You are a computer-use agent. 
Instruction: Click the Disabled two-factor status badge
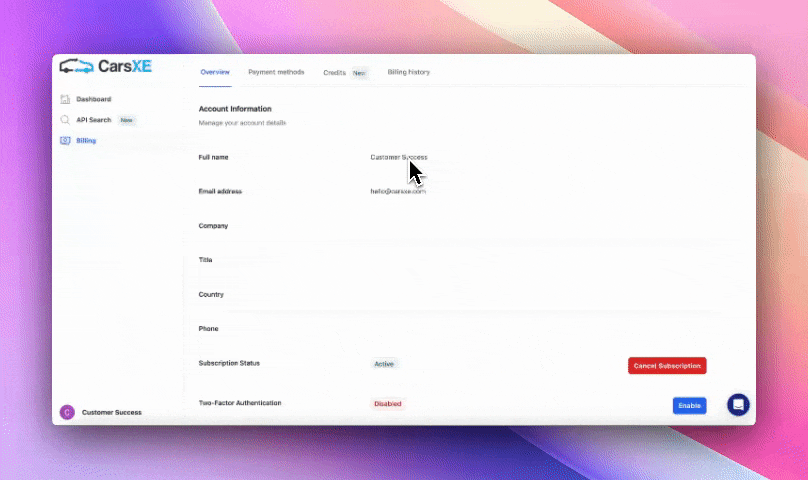pyautogui.click(x=387, y=404)
